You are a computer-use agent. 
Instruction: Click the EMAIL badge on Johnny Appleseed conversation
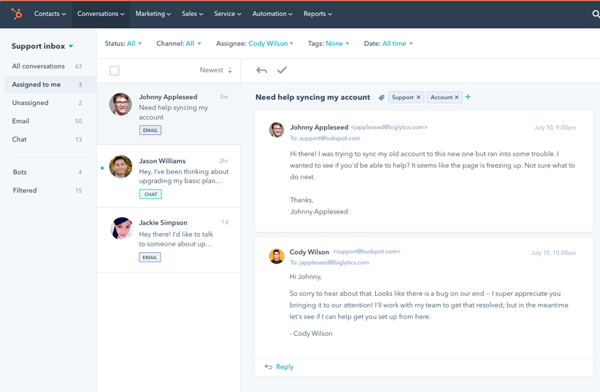click(150, 130)
